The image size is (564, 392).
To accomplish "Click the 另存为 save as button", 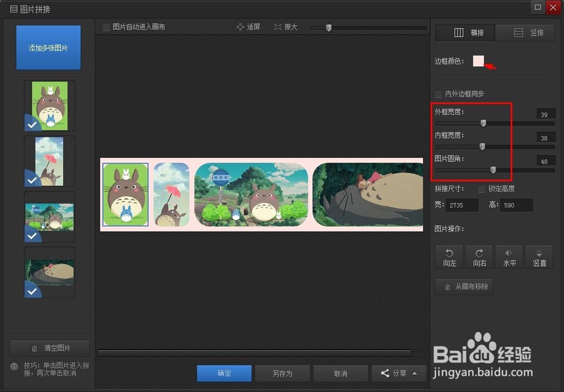I will (283, 373).
